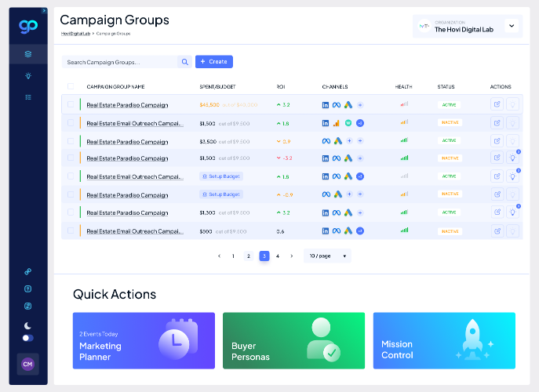Expand The Hovi Digital Lab organization dropdown

click(512, 26)
